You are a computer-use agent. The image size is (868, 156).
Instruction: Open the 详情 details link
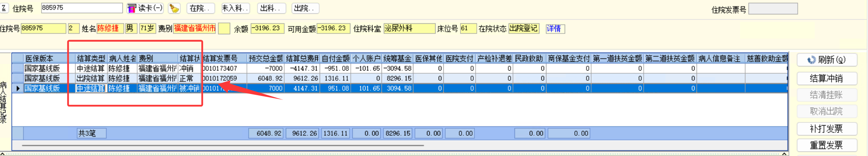click(x=555, y=28)
